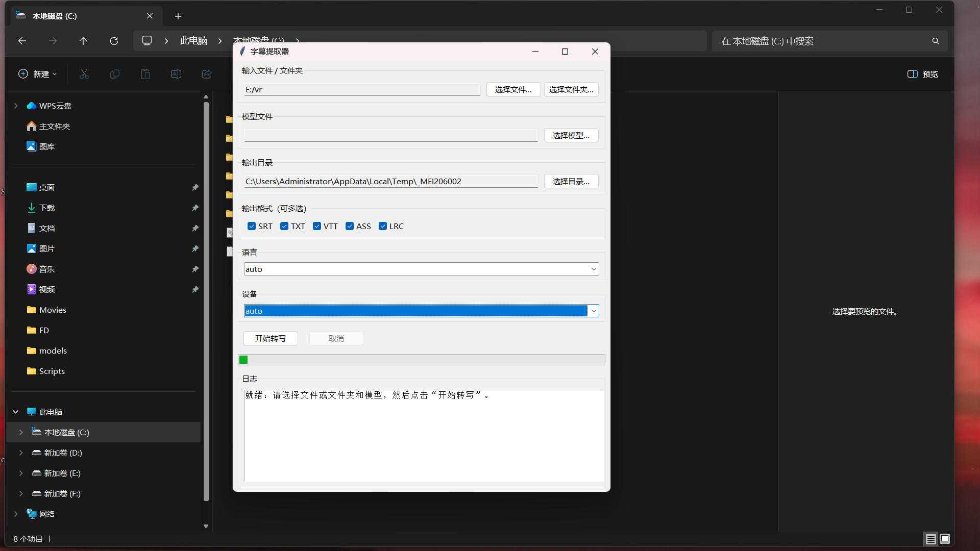The height and width of the screenshot is (551, 980).
Task: Uncheck the SRT output format
Action: [x=252, y=226]
